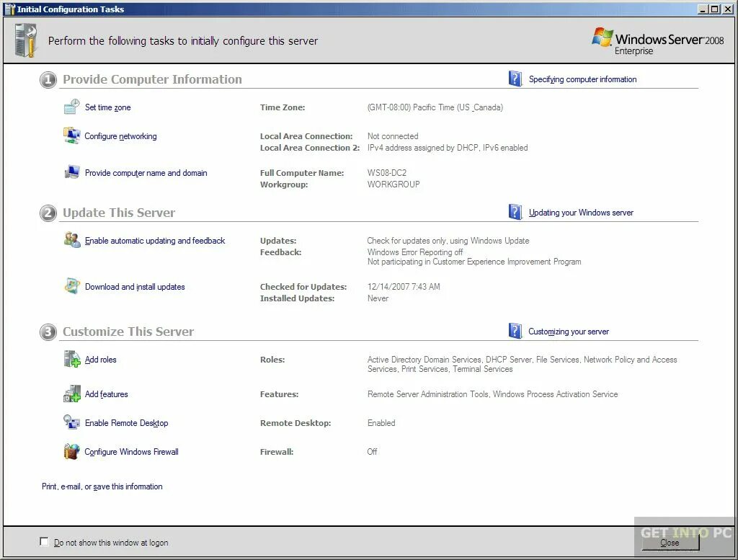The width and height of the screenshot is (738, 560).
Task: Click the WS08-DC2 computer name value
Action: [x=387, y=173]
